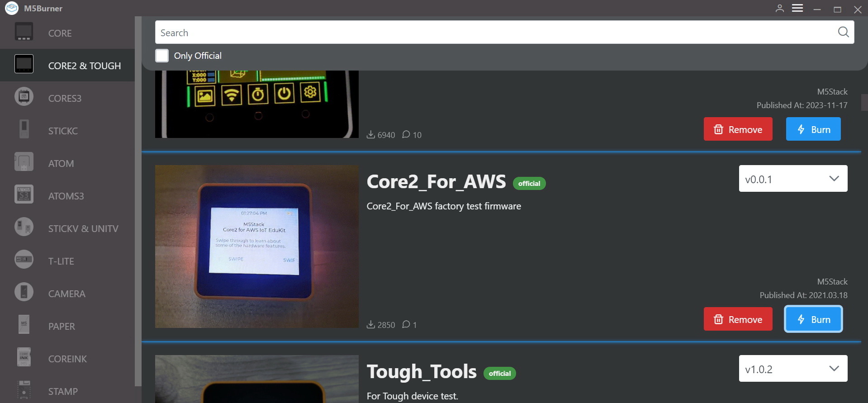
Task: Select CORE2 & TOUGH category label
Action: point(85,66)
